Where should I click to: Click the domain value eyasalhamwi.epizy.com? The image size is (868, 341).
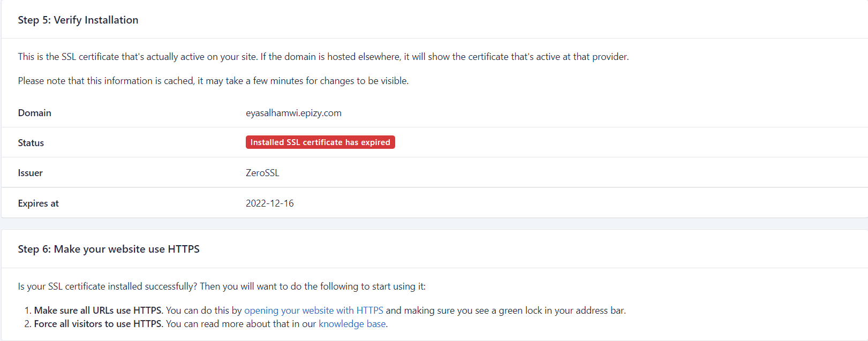pyautogui.click(x=293, y=113)
